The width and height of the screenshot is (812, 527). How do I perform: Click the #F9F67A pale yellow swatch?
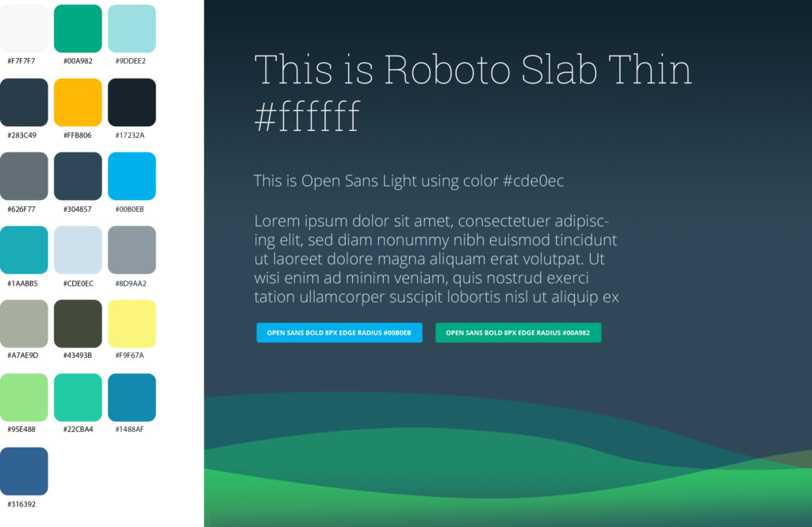[132, 324]
